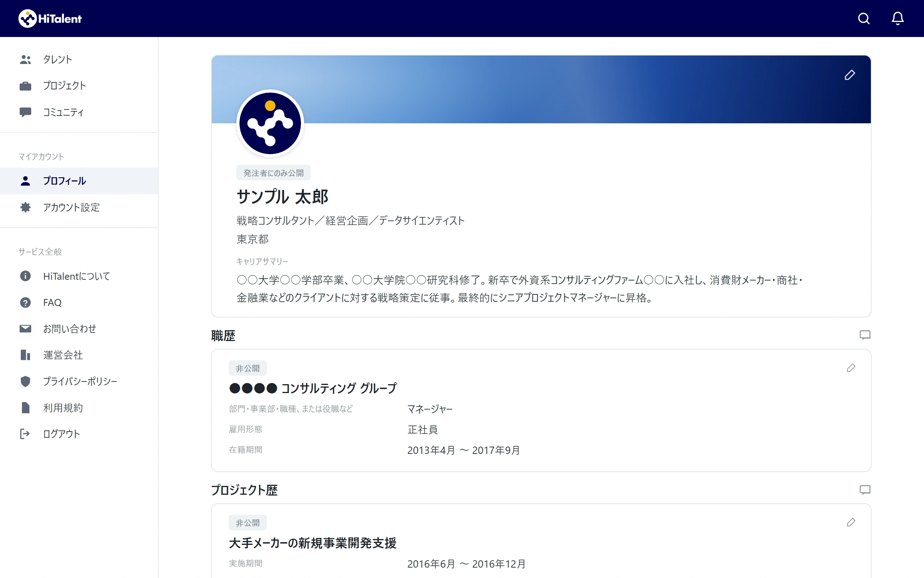Edit profile header with pencil icon
The image size is (924, 578).
tap(850, 75)
